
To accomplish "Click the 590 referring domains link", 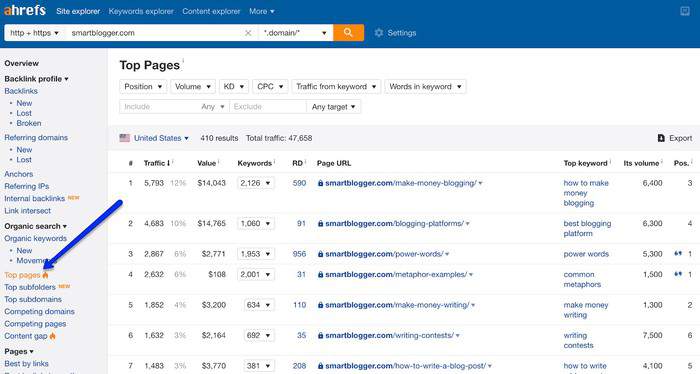I will click(299, 183).
